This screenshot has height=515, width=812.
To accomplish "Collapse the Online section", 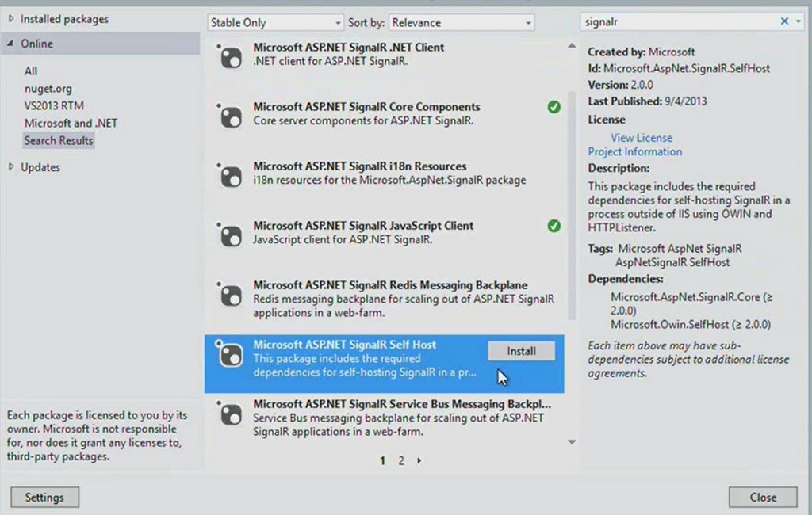I will click(x=10, y=44).
